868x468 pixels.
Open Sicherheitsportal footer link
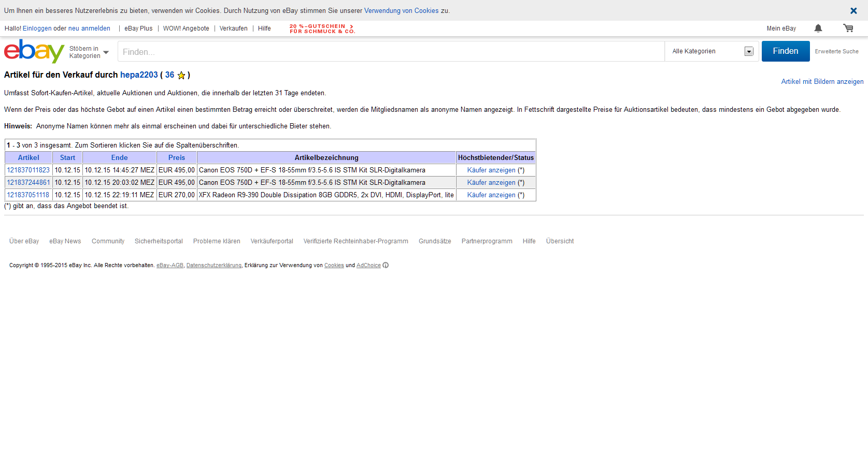tap(159, 241)
